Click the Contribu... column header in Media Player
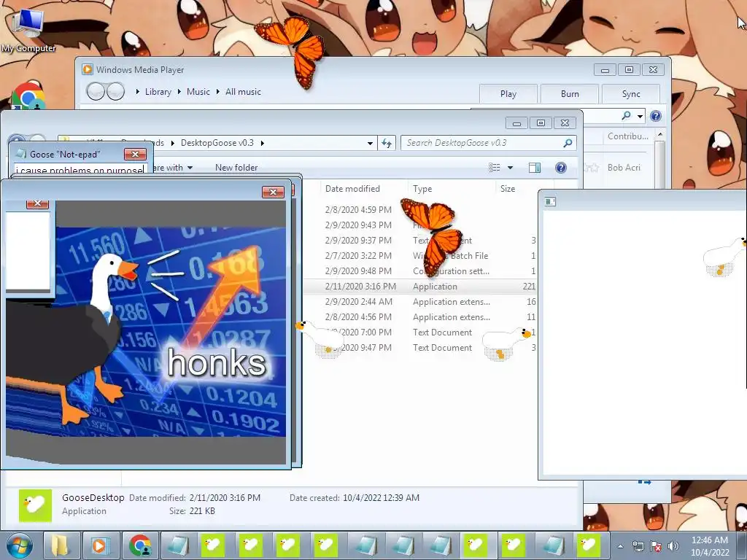This screenshot has width=747, height=560. 628,136
